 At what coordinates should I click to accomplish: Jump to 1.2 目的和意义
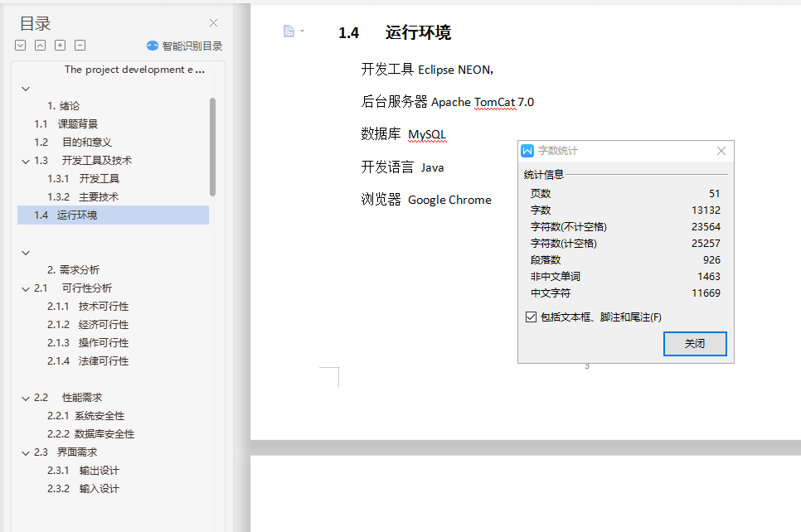point(73,143)
